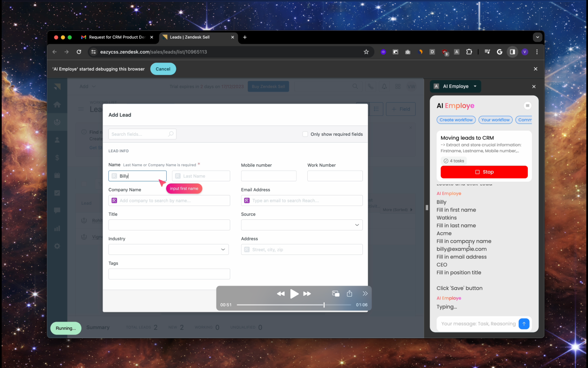Click the Mobile number input field
This screenshot has width=588, height=368.
tap(269, 176)
